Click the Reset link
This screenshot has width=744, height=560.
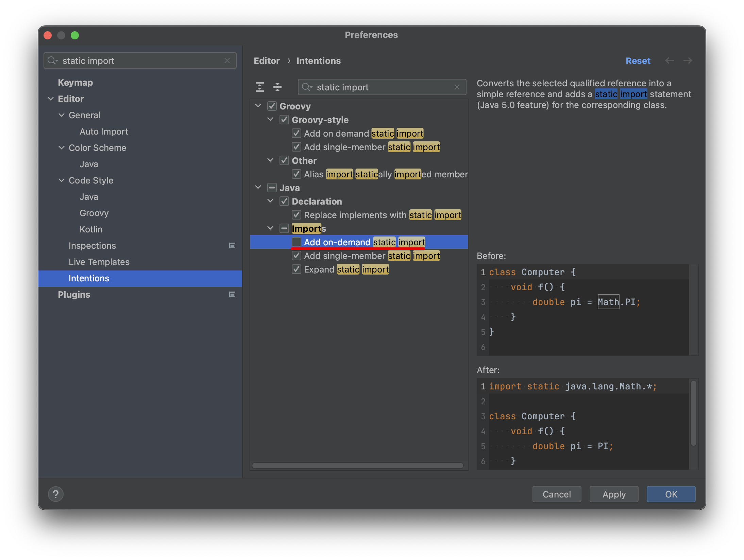[638, 60]
